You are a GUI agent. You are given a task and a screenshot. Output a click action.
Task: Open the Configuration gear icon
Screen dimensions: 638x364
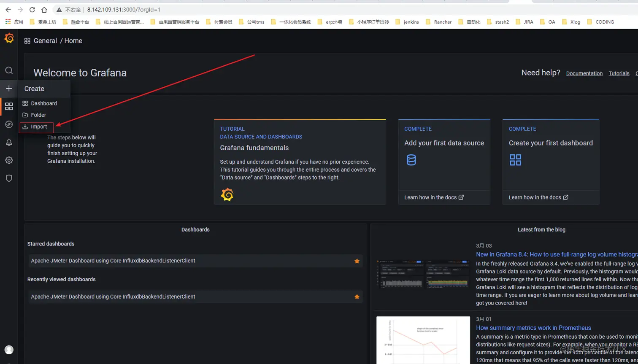click(9, 160)
